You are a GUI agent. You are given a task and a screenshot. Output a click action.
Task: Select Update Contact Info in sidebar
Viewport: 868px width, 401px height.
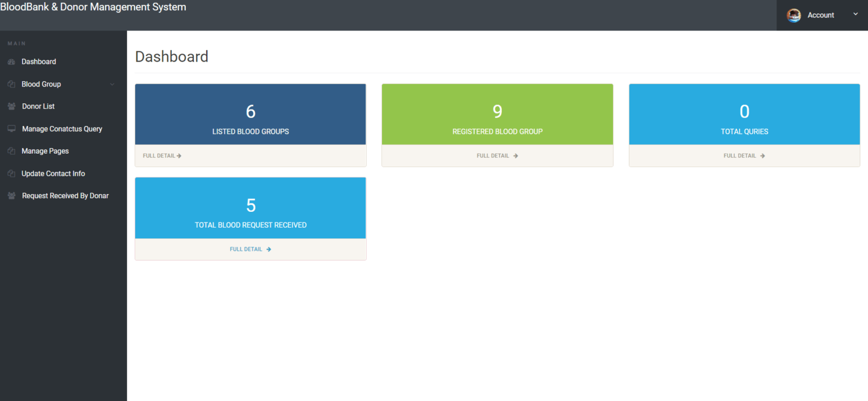click(53, 173)
